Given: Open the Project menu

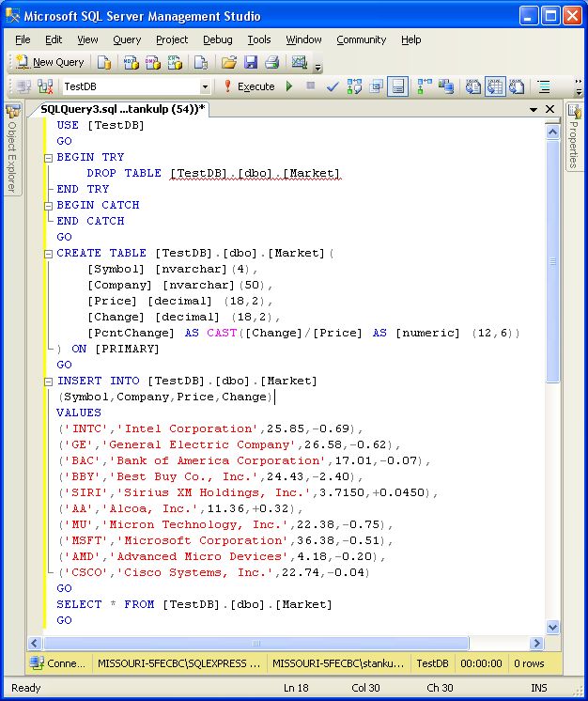Looking at the screenshot, I should pos(172,39).
